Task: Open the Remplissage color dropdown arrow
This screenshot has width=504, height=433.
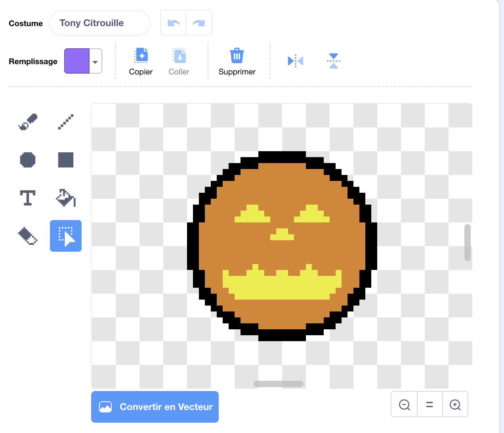Action: coord(95,61)
